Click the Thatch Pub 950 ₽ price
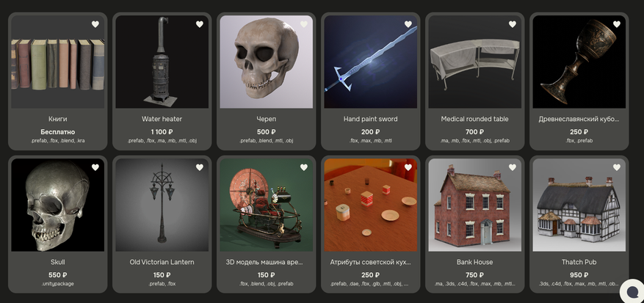644x303 pixels. coord(579,275)
